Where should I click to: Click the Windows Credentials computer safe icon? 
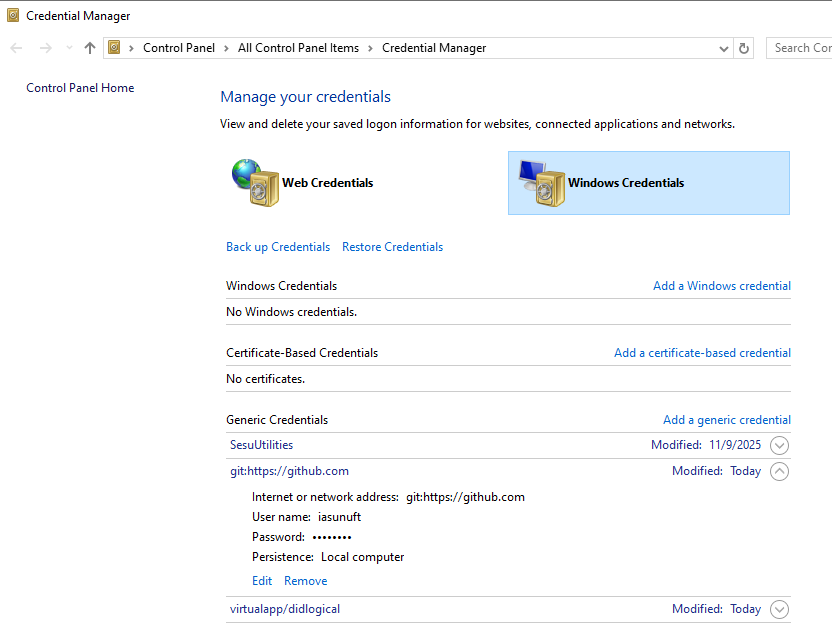[540, 183]
